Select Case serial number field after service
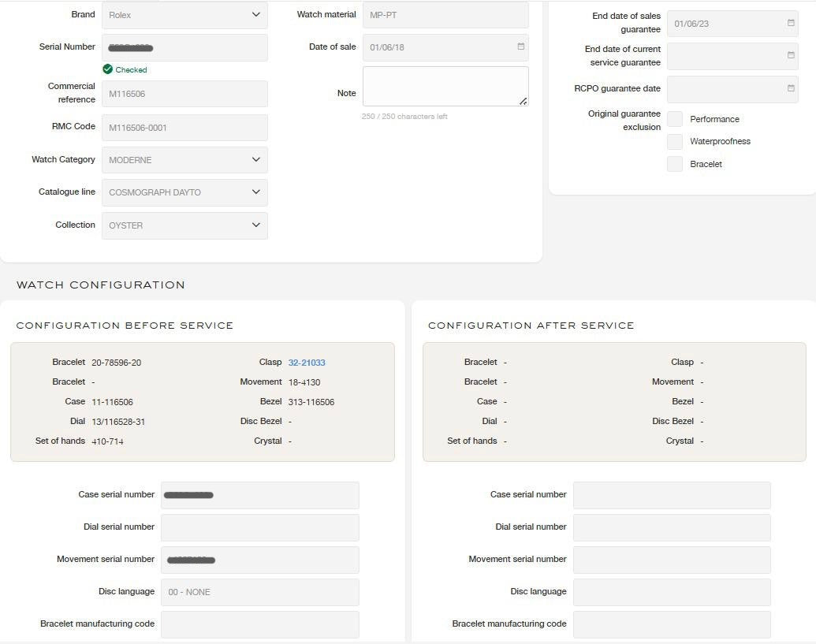This screenshot has height=644, width=816. (671, 495)
